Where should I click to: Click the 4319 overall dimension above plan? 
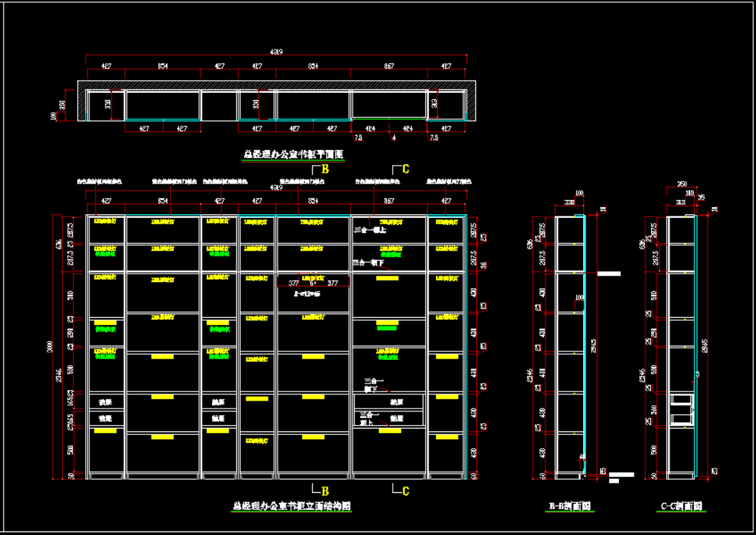[x=276, y=51]
